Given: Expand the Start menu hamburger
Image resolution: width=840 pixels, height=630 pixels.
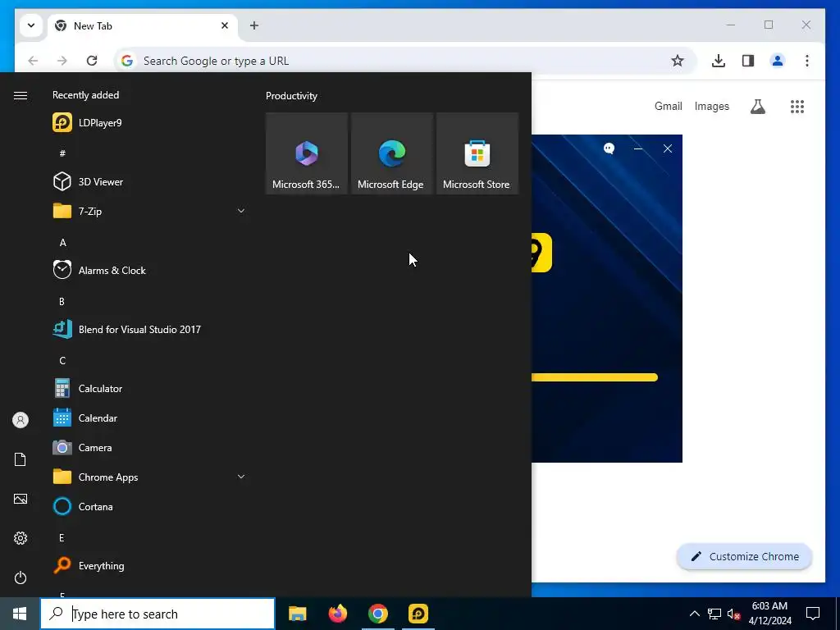Looking at the screenshot, I should [21, 95].
